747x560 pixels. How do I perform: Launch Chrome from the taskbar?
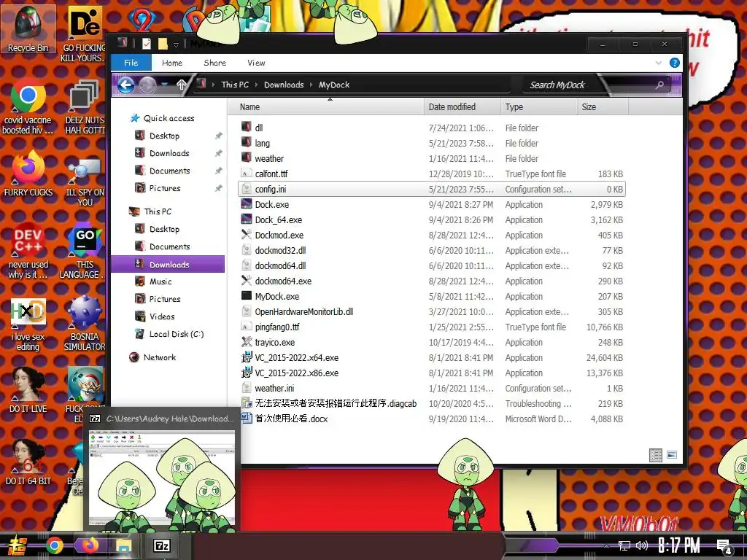pos(54,545)
